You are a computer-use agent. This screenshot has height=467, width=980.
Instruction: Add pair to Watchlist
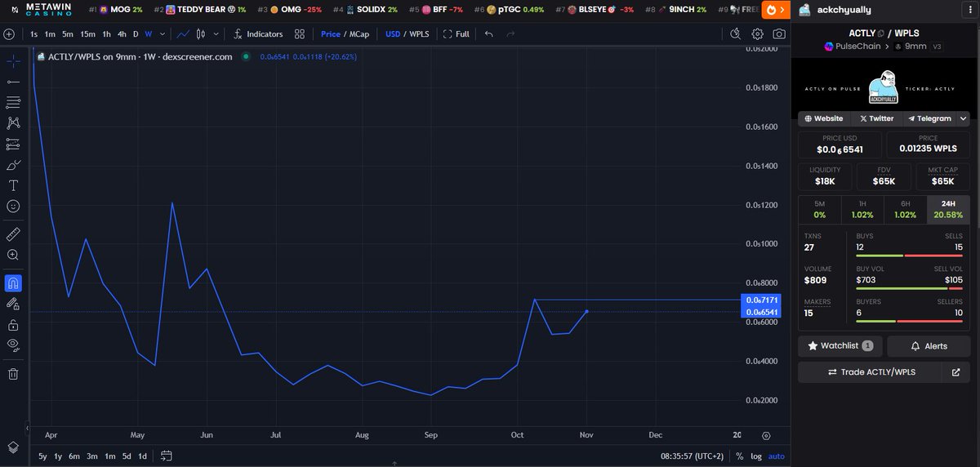coord(840,346)
